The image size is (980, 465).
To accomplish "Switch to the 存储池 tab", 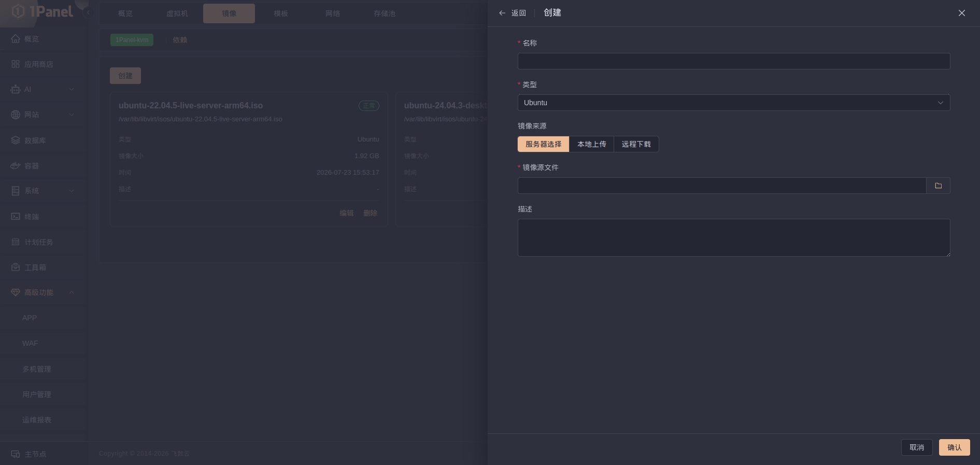I will pos(385,13).
